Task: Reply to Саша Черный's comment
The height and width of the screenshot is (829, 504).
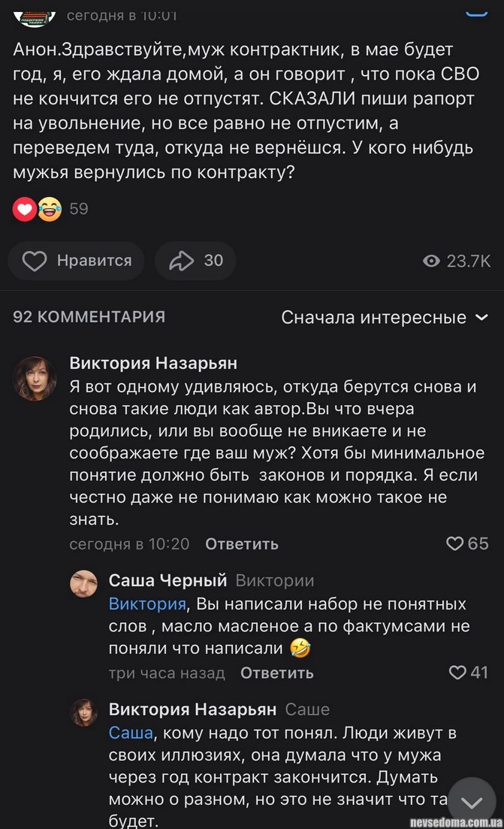Action: click(x=276, y=673)
